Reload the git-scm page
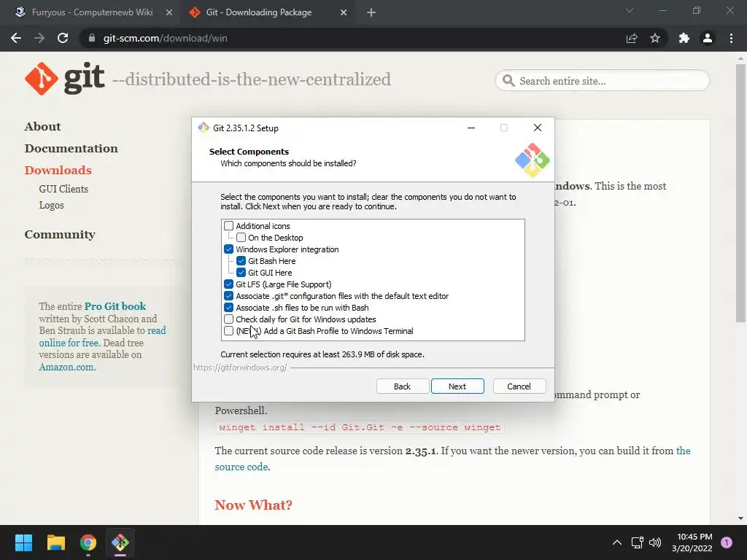Viewport: 747px width, 560px height. point(63,38)
